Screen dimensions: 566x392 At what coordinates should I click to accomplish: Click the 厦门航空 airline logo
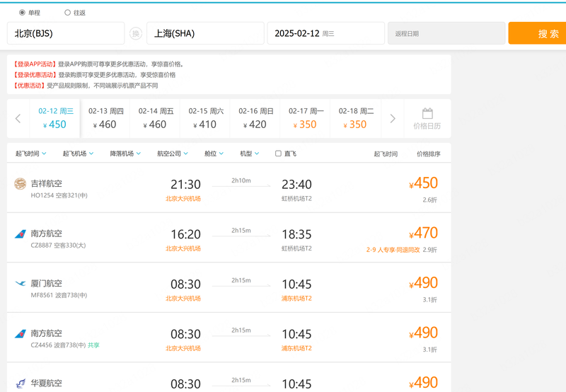point(21,283)
